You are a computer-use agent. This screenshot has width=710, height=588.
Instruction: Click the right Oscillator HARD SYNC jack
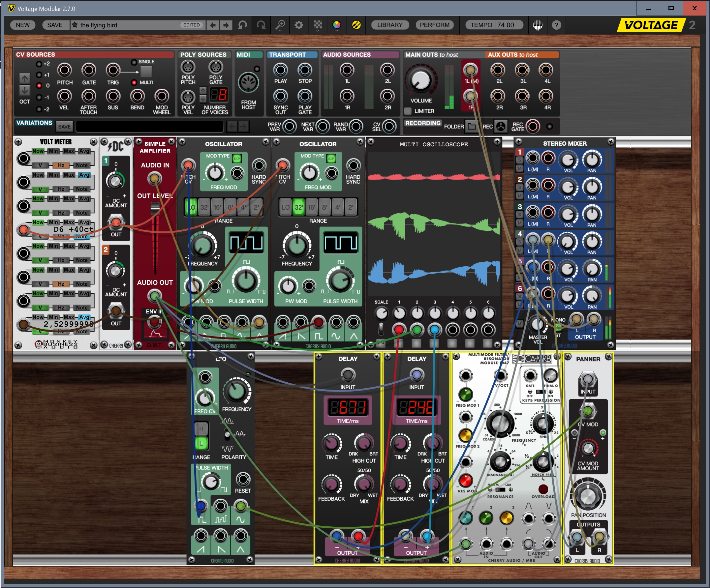(x=353, y=165)
